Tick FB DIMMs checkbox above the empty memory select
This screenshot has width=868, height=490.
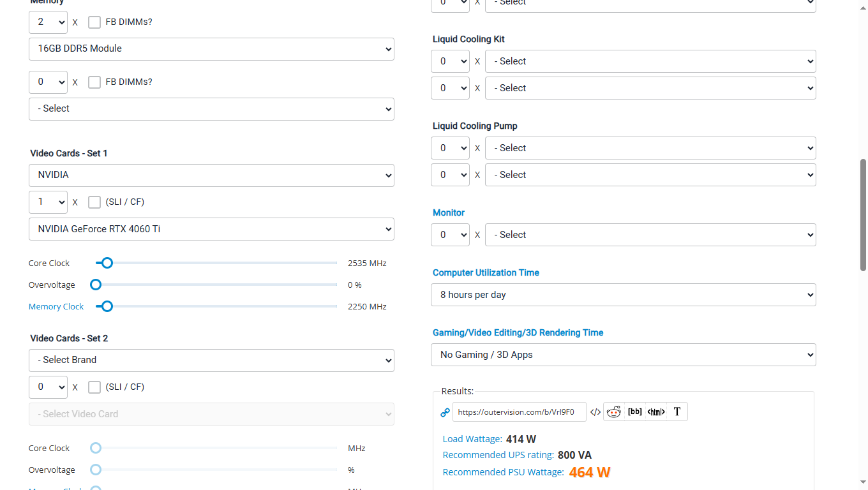(x=94, y=82)
